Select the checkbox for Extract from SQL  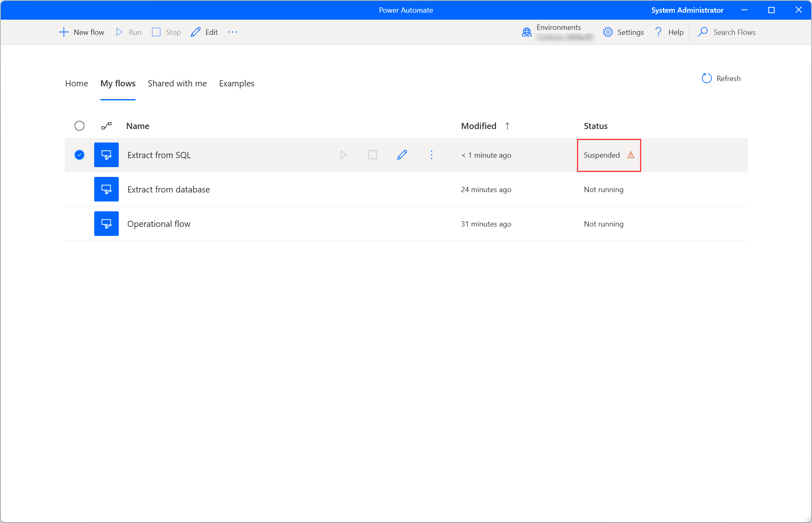(79, 155)
